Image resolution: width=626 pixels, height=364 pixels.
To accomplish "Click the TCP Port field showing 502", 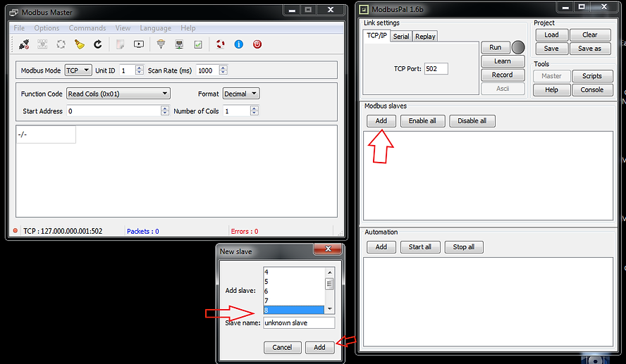I will point(436,68).
